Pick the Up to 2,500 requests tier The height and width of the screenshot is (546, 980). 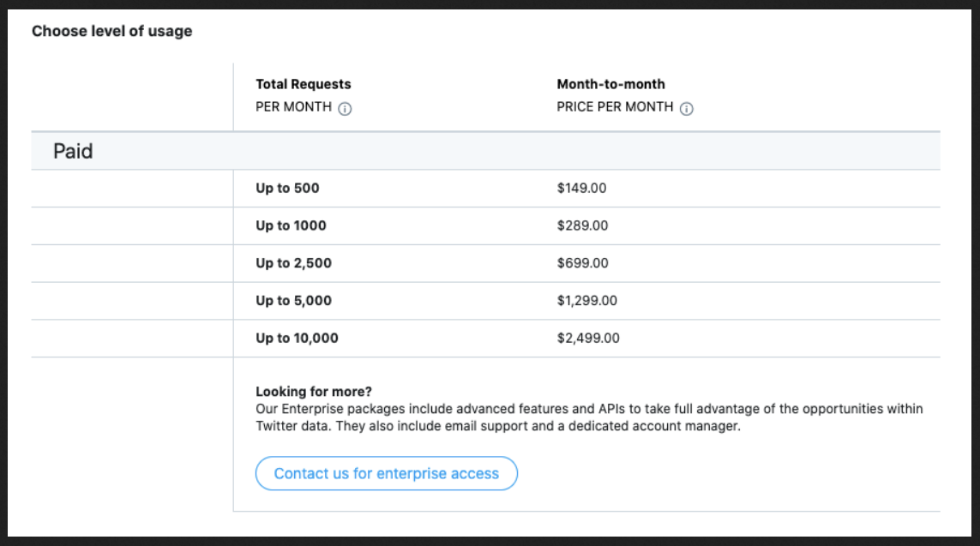click(293, 263)
